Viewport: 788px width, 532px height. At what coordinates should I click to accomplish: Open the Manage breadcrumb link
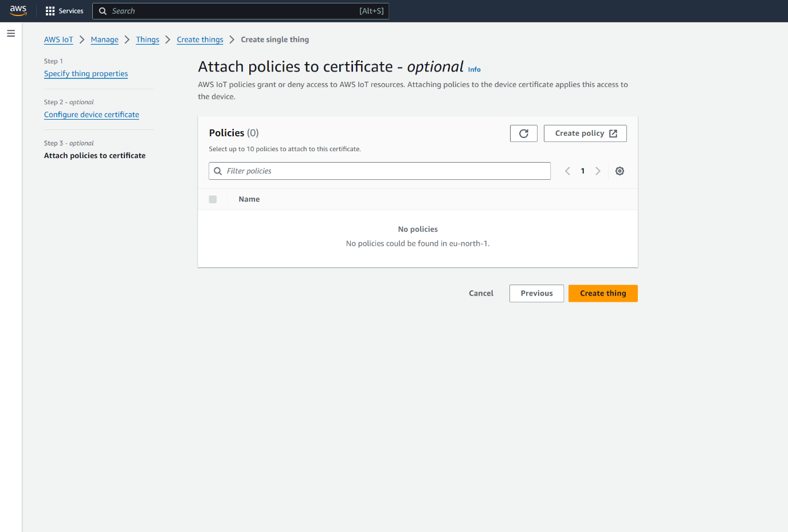pos(104,40)
